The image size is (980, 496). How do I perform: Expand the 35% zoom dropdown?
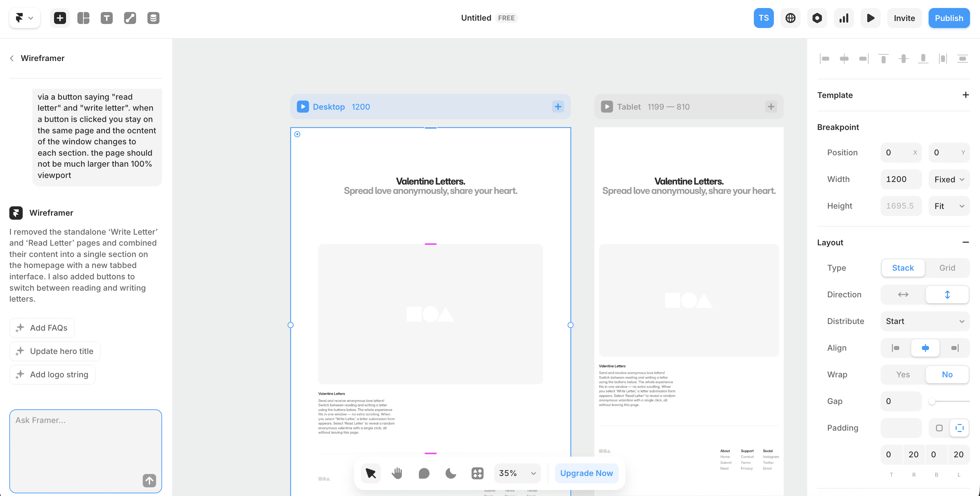tap(517, 473)
